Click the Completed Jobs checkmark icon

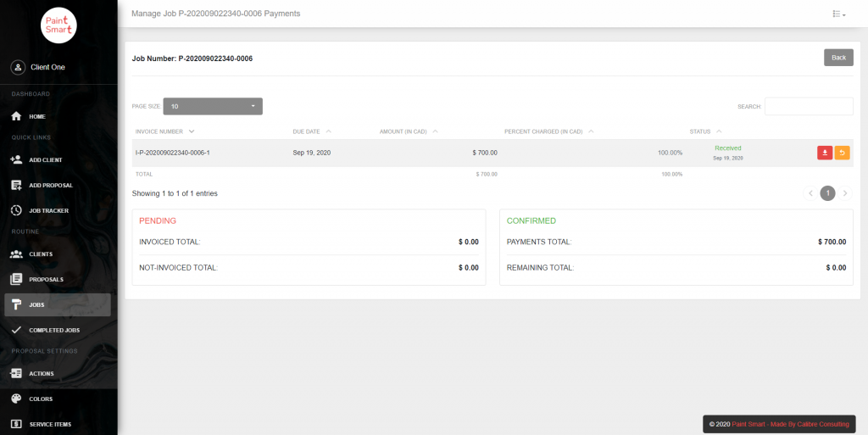16,330
